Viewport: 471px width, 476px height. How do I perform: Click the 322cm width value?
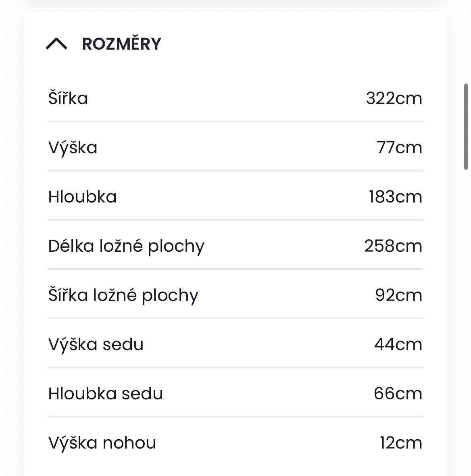click(394, 98)
